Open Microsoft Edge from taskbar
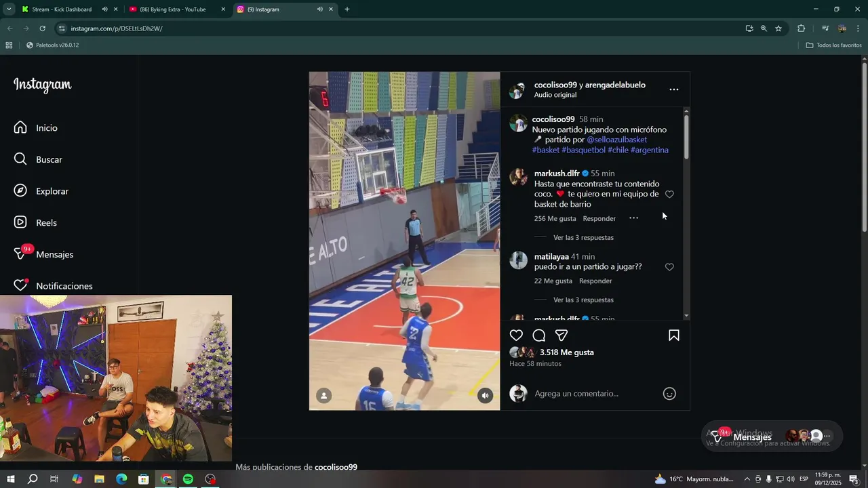Screen dimensions: 868x488 coord(121,479)
